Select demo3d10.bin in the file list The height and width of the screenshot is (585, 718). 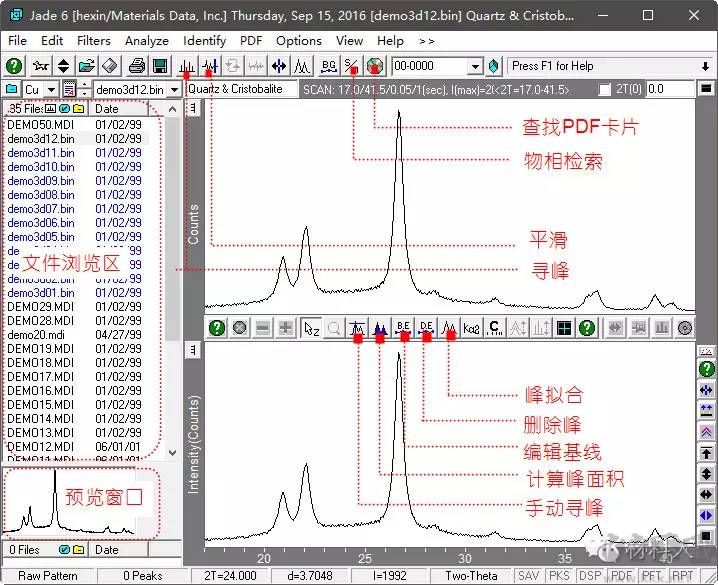coord(40,167)
